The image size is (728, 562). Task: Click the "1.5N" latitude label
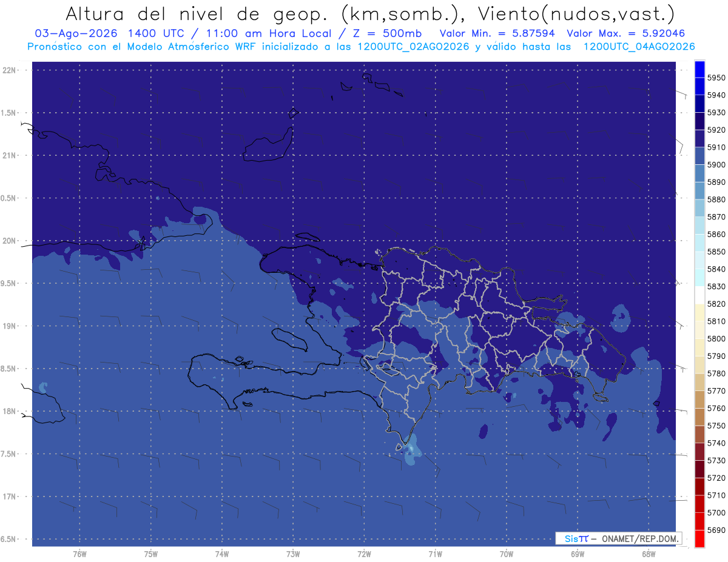pos(8,113)
